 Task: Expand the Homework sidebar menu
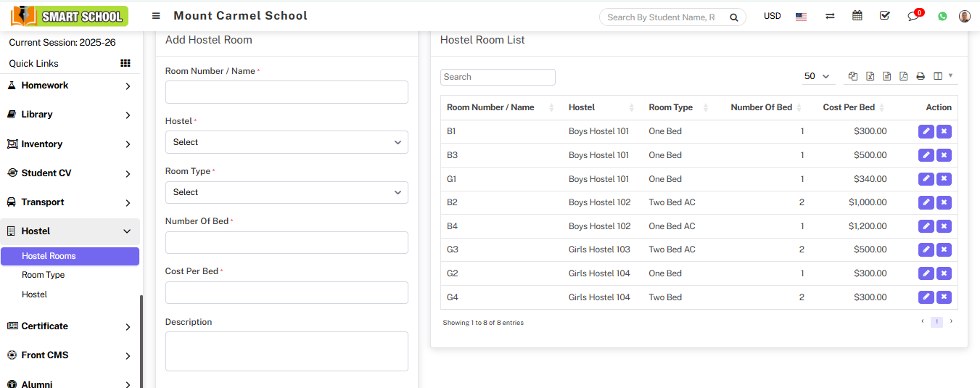click(70, 86)
